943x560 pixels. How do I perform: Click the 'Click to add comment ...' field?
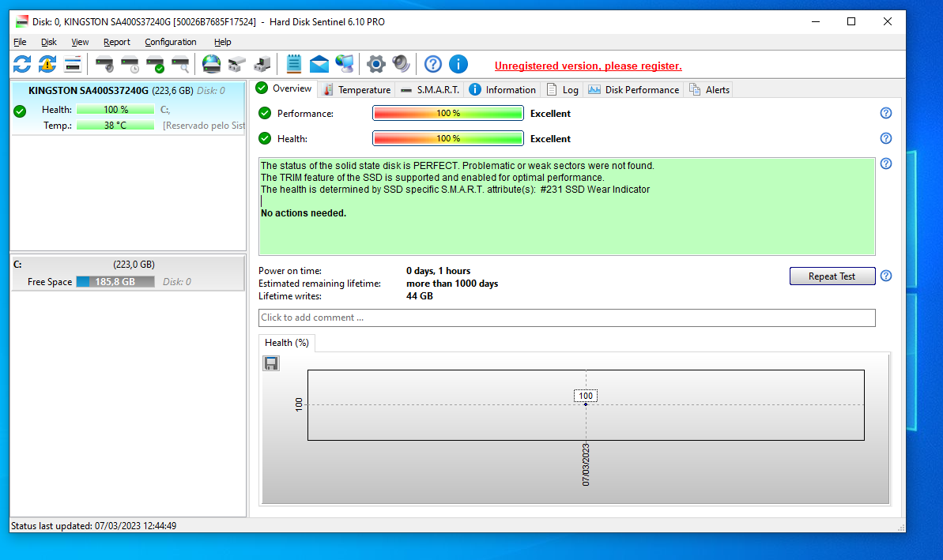click(x=567, y=318)
